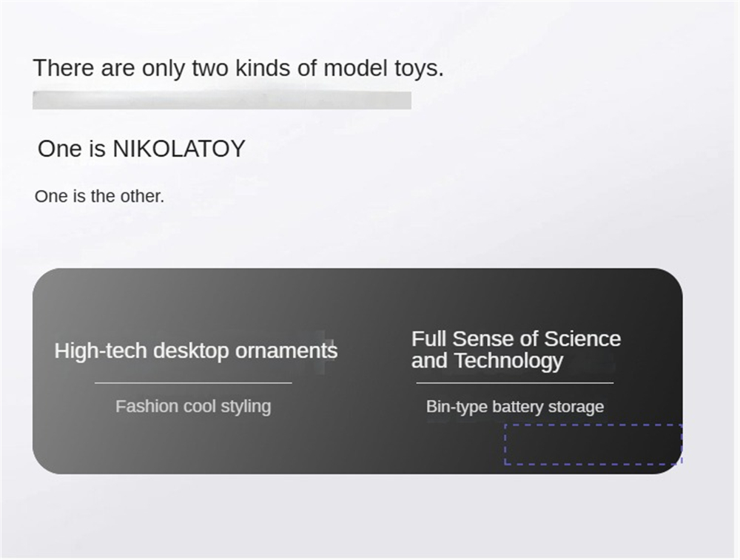Click the word 'NIKOLATOY'
The height and width of the screenshot is (560, 740).
(179, 149)
